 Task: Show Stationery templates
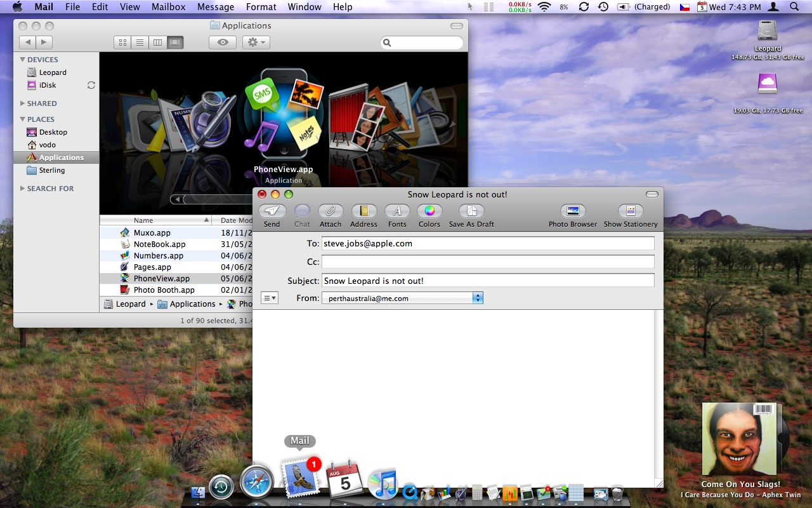[x=631, y=211]
